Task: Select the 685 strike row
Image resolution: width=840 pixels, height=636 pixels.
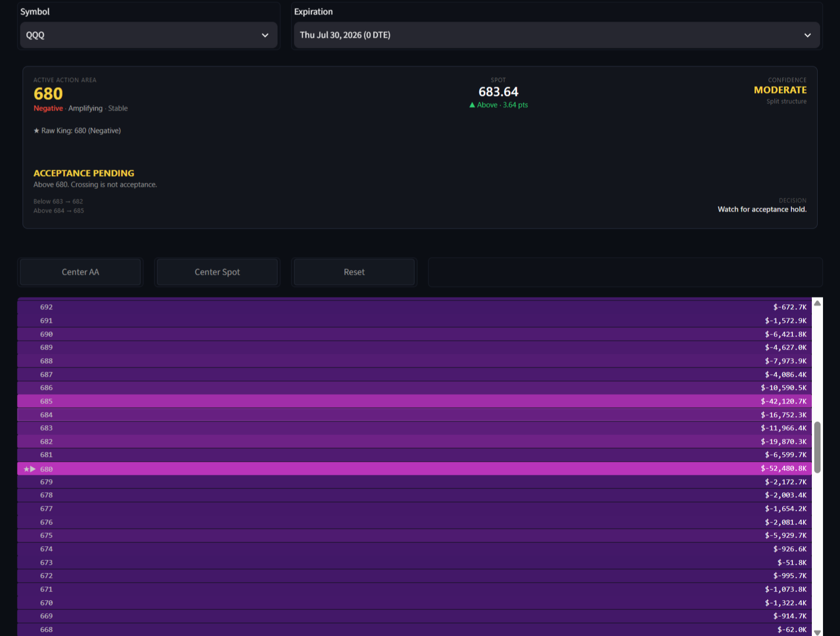Action: [x=414, y=401]
